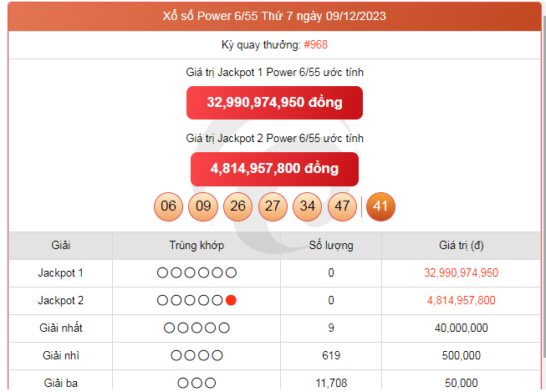
Task: Click the ball with number 27
Action: [x=273, y=206]
